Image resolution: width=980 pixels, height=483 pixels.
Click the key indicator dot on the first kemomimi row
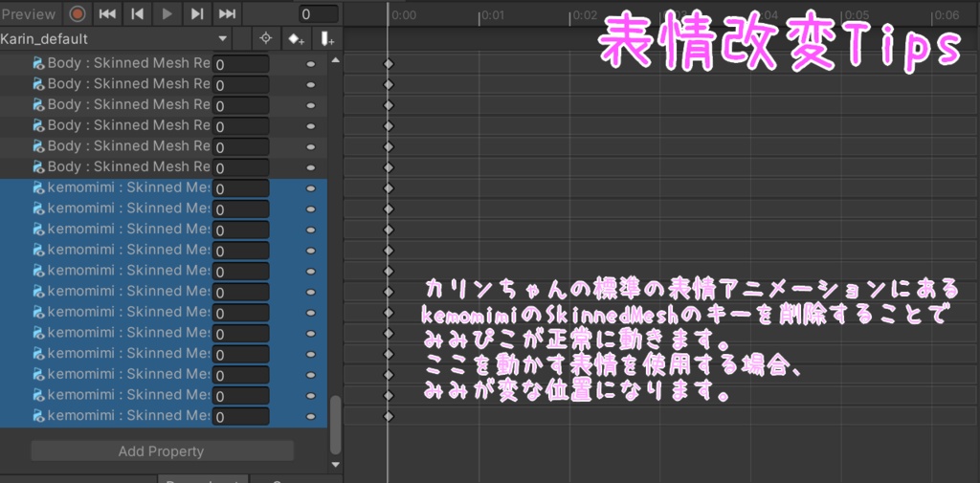tap(311, 188)
